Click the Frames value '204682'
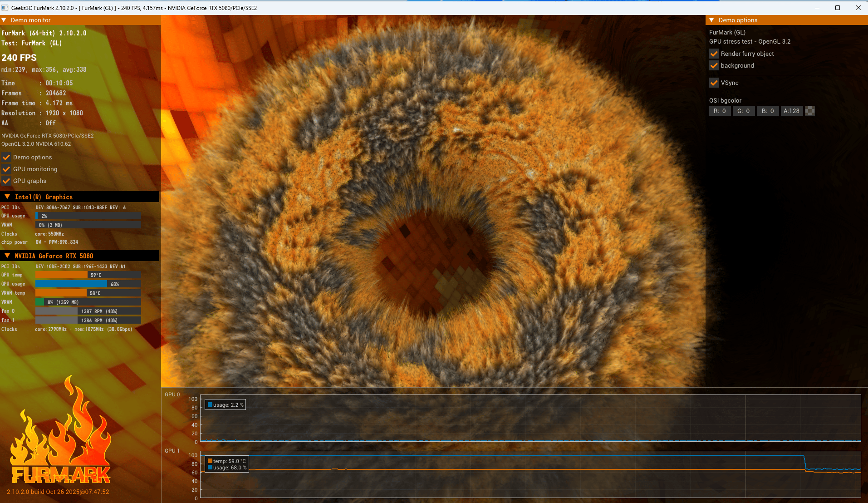 (x=56, y=93)
